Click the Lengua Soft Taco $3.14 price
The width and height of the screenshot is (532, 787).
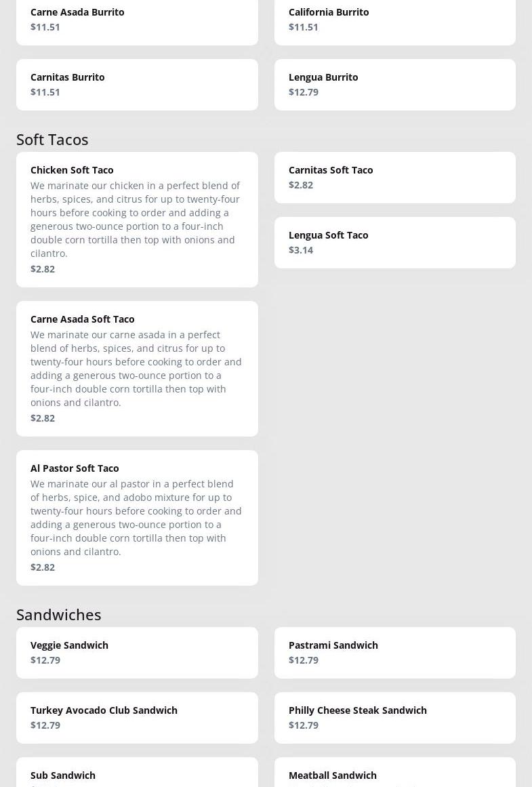pos(301,250)
